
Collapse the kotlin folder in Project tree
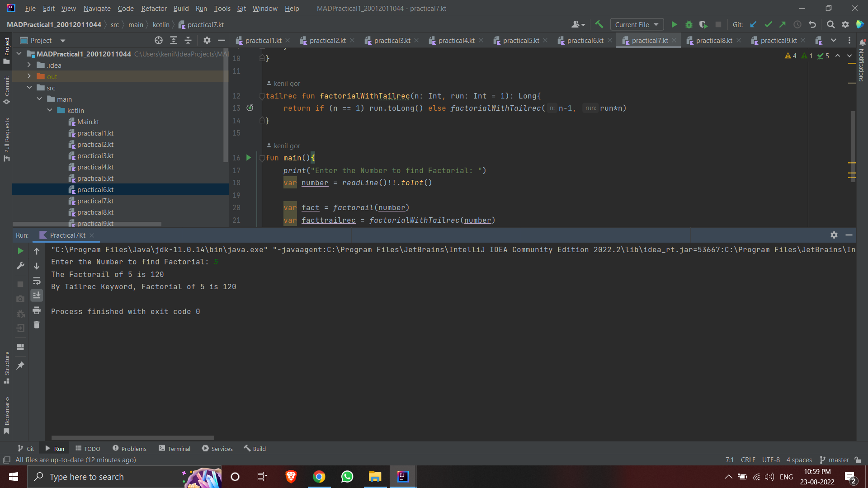tap(50, 110)
